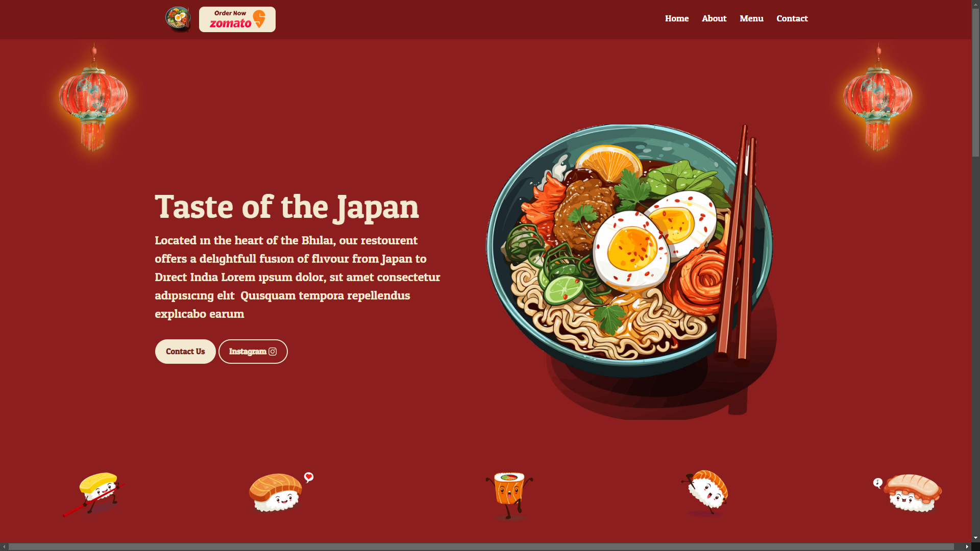Image resolution: width=980 pixels, height=551 pixels.
Task: Select the shrimp nigiri character
Action: (x=908, y=493)
